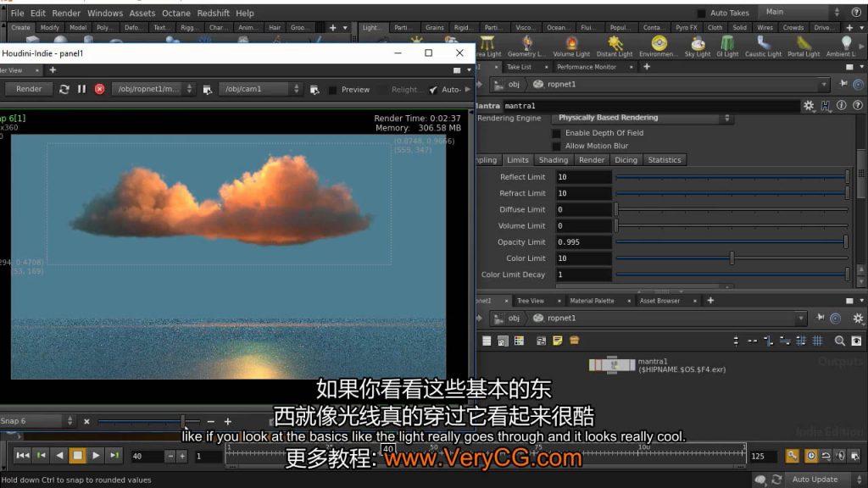
Task: Select the Sky Light shelf tool
Action: [x=698, y=46]
